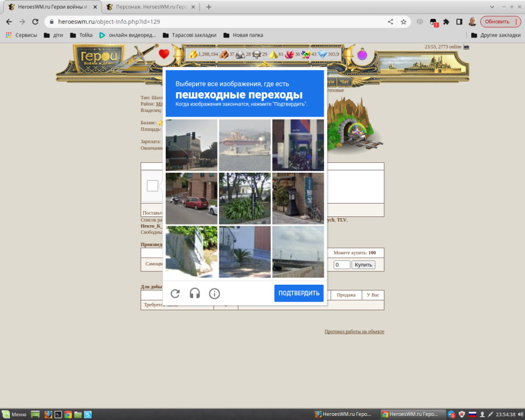This screenshot has height=420, width=525.
Task: Click the volume speaker icon in system tray
Action: 520,415
